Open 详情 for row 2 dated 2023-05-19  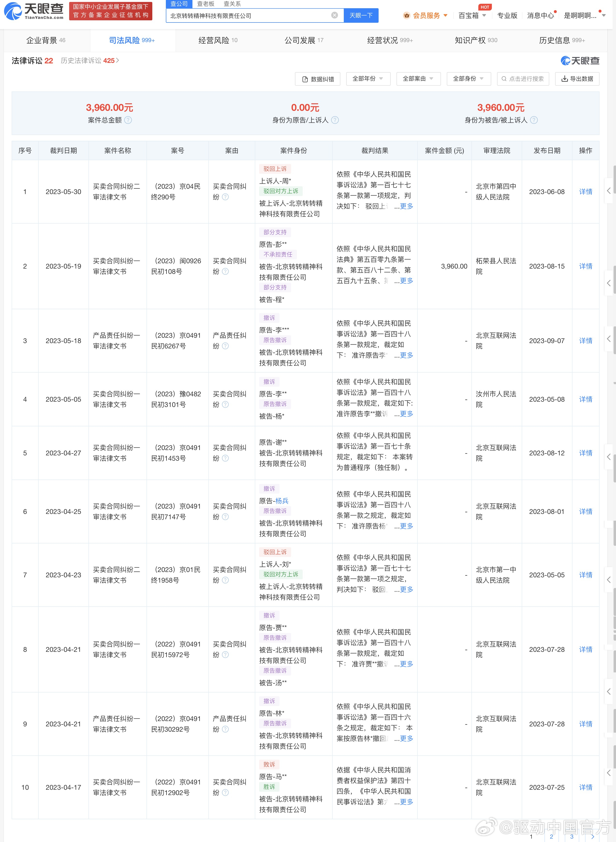coord(586,266)
